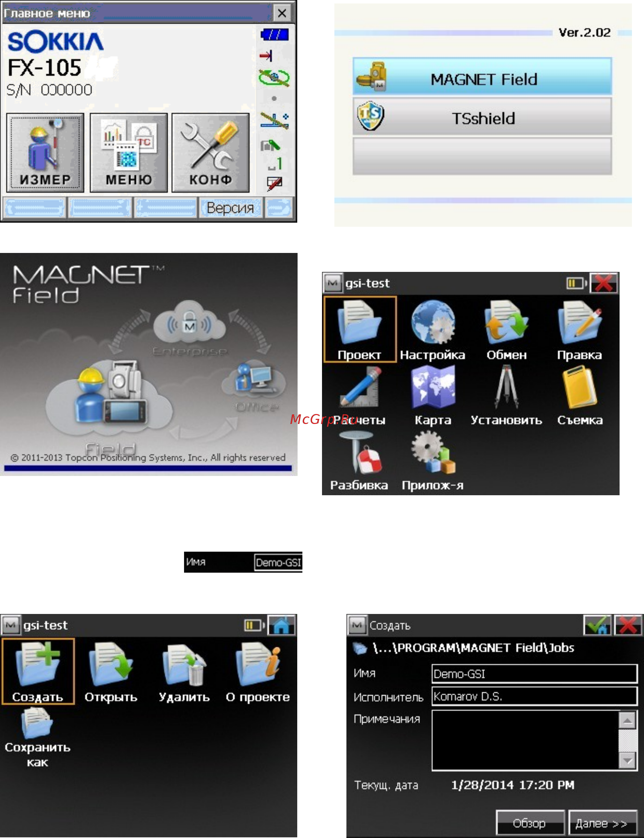
Task: Select the Открыть project icon
Action: (x=111, y=672)
